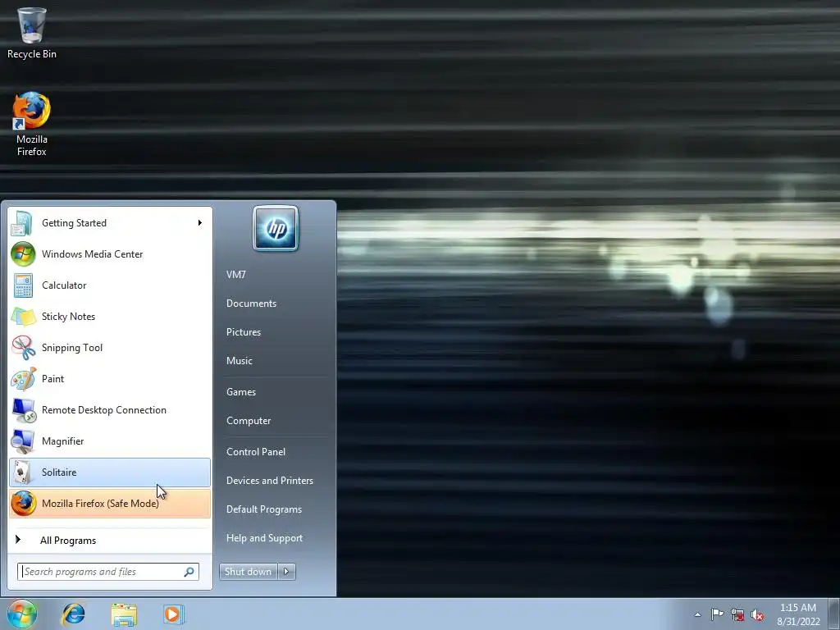This screenshot has width=840, height=630.
Task: Open Control Panel
Action: point(256,452)
